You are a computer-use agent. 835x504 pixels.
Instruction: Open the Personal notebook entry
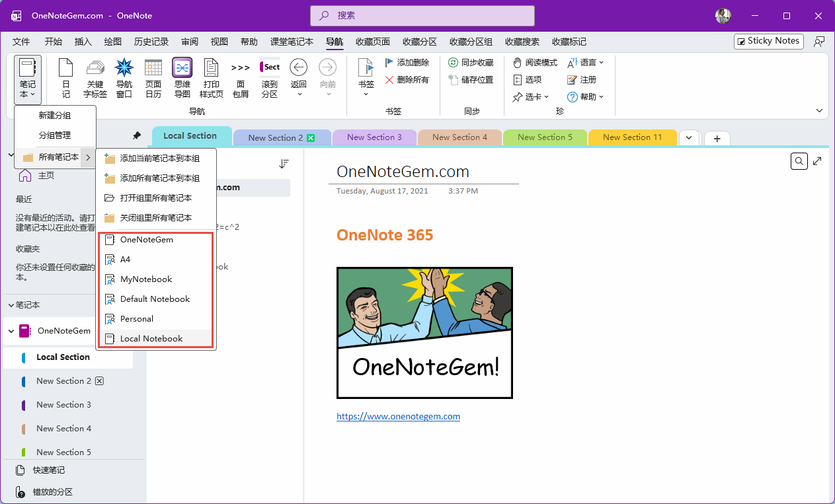(156, 319)
